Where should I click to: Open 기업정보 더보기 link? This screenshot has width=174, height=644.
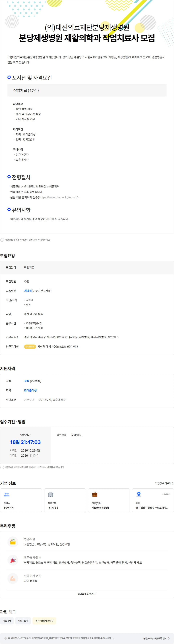(x=164, y=483)
